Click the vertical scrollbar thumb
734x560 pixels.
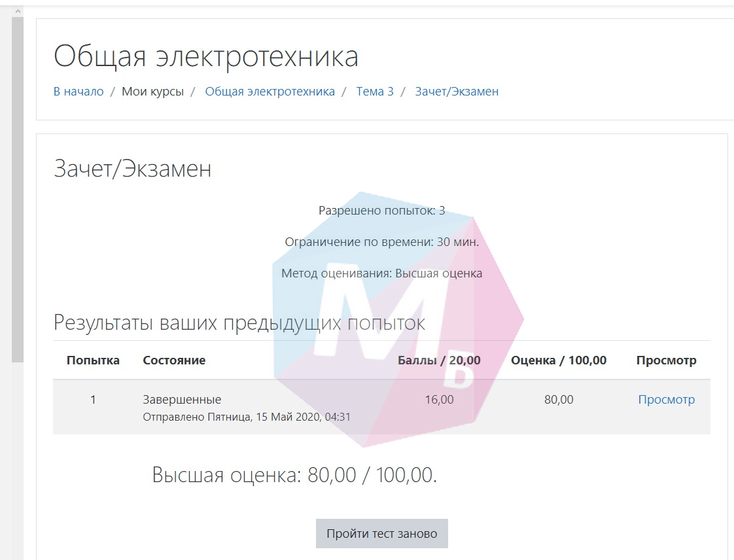click(x=18, y=190)
